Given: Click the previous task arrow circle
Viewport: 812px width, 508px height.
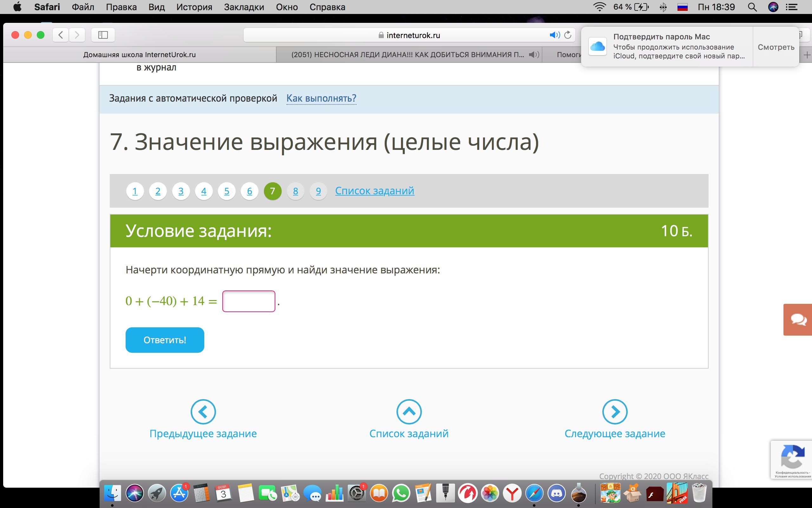Looking at the screenshot, I should pos(203,411).
